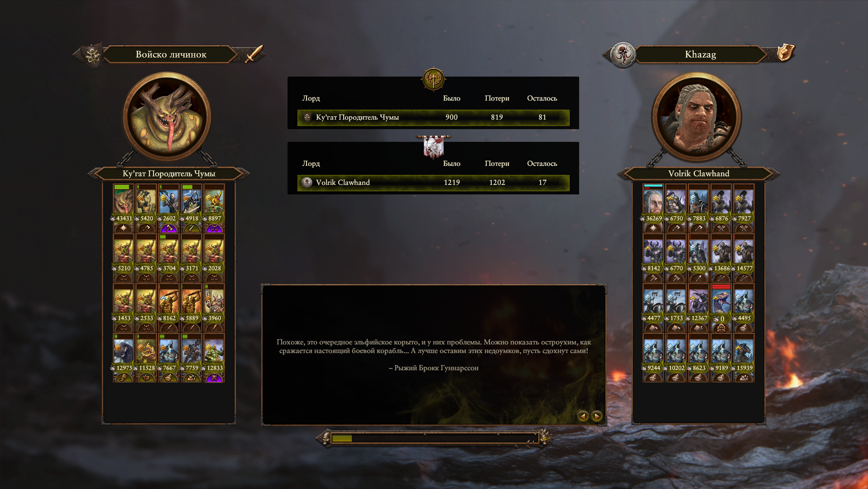Click the next quote arrow button
This screenshot has height=489, width=868.
(596, 416)
